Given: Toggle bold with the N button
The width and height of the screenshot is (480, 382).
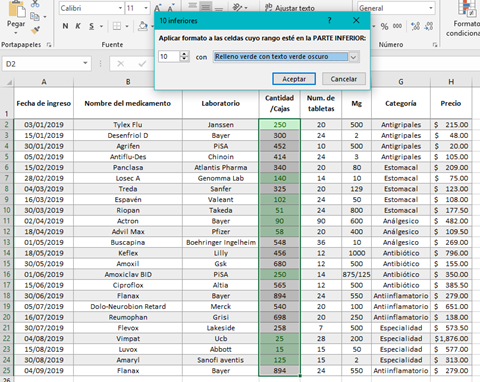Looking at the screenshot, I should click(65, 26).
